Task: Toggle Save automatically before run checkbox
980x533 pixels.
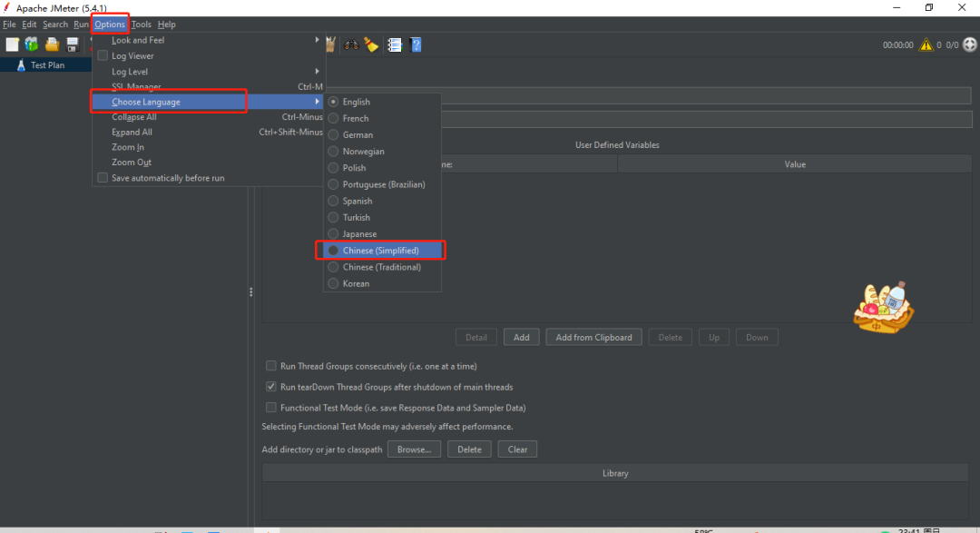Action: point(103,178)
